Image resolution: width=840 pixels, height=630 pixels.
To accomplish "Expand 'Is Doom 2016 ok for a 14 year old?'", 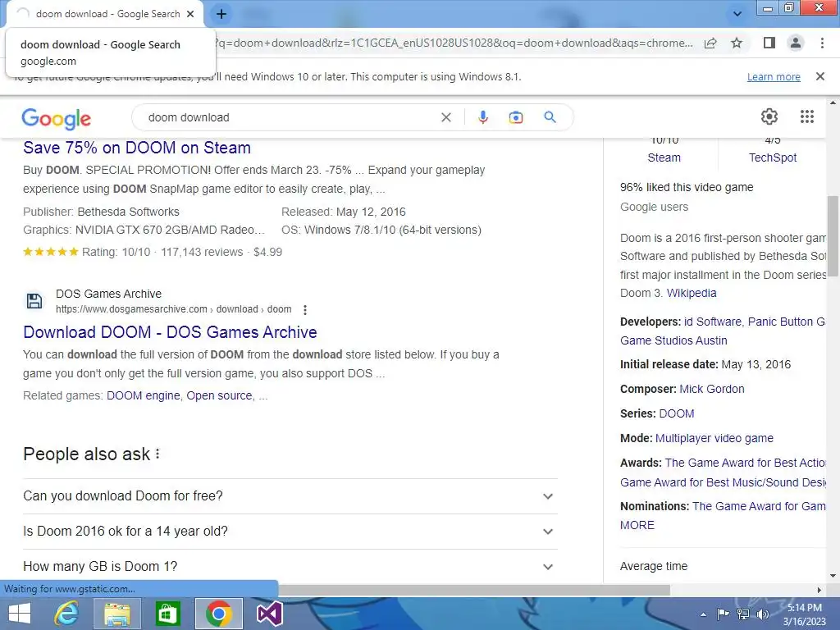I will (x=290, y=532).
